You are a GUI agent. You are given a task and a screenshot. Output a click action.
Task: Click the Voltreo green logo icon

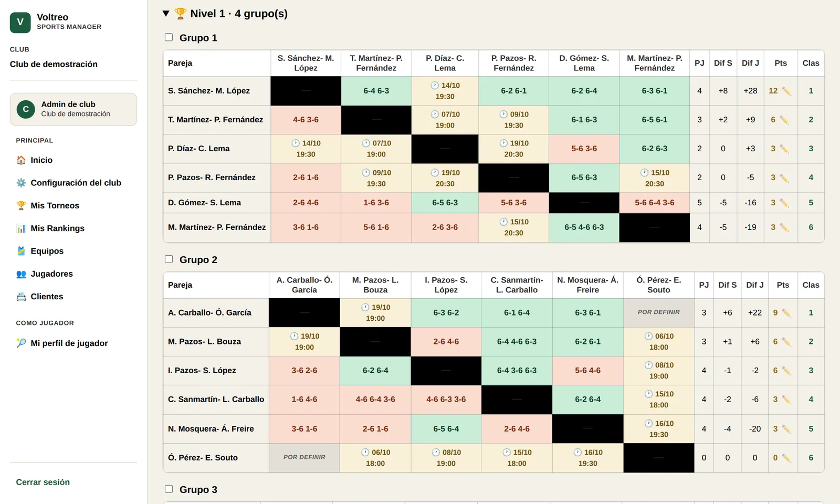20,22
